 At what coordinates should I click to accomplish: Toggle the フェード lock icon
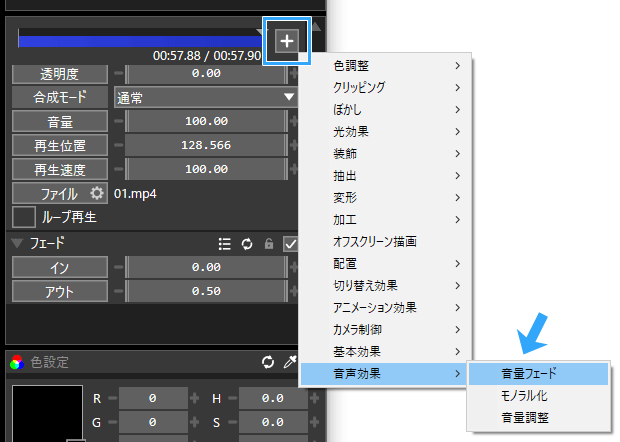(x=269, y=244)
